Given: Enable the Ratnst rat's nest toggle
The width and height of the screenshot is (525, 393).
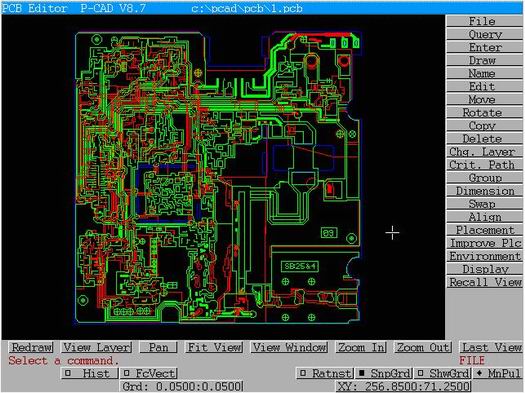Looking at the screenshot, I should pos(325,373).
